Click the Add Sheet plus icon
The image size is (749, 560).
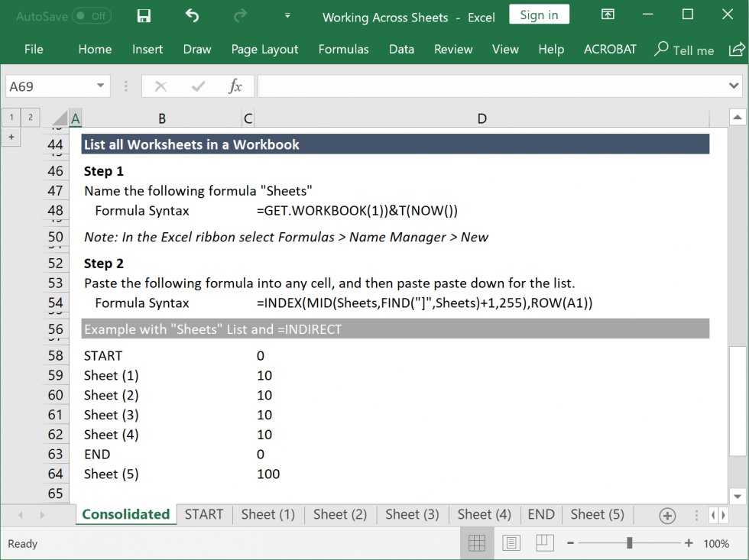pos(668,514)
